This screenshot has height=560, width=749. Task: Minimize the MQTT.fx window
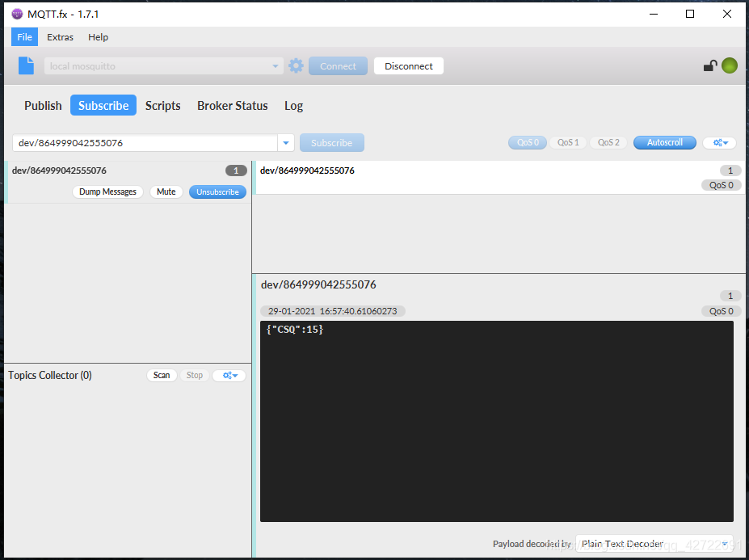(654, 14)
